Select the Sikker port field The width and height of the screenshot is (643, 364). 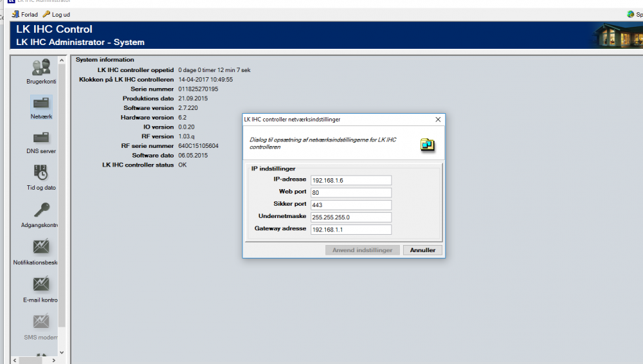pos(350,205)
